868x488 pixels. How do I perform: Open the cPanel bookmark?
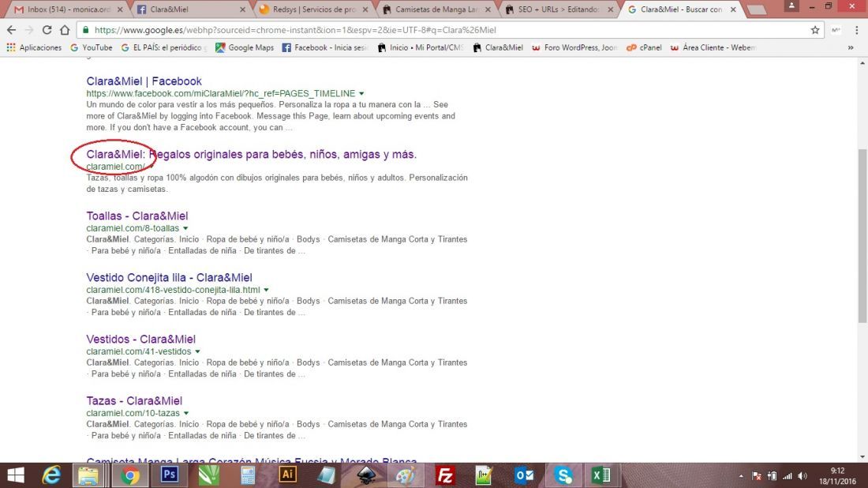click(644, 47)
